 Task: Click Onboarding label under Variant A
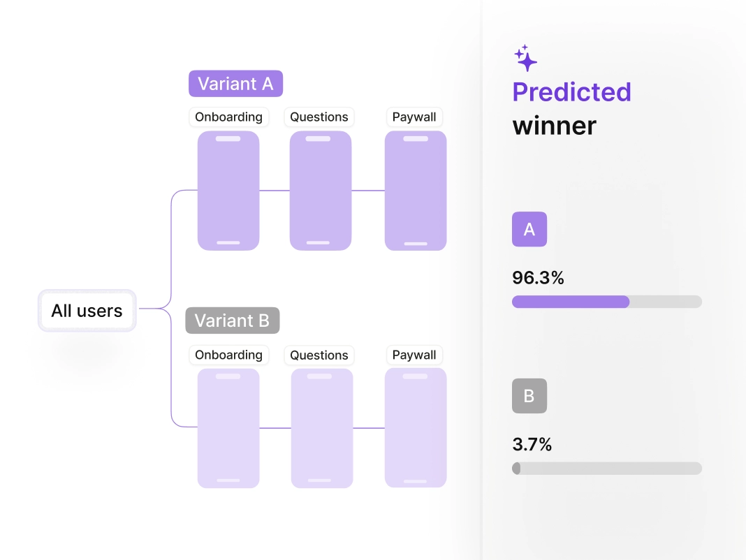pyautogui.click(x=229, y=117)
